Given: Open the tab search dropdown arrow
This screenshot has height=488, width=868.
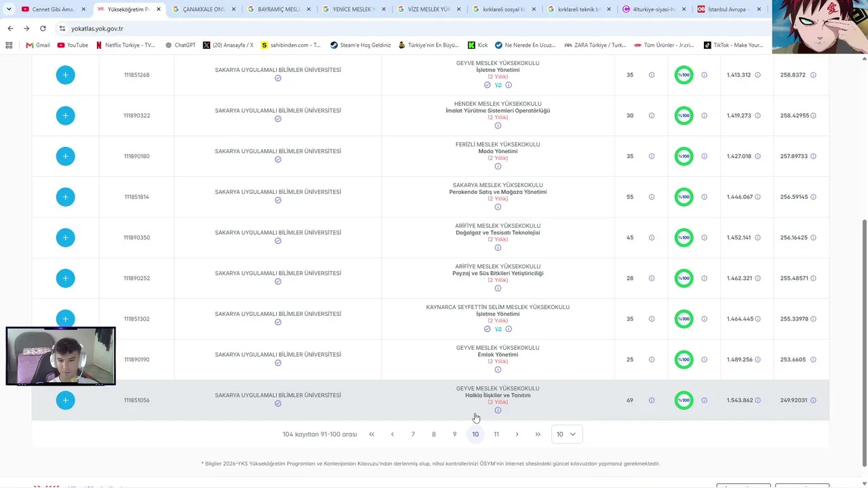Looking at the screenshot, I should 9,9.
